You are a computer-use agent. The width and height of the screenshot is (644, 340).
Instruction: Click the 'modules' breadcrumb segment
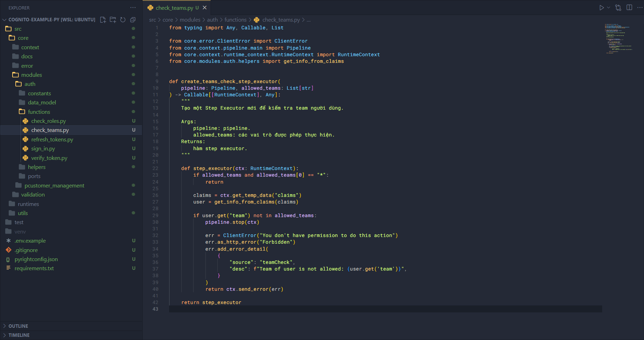[190, 20]
